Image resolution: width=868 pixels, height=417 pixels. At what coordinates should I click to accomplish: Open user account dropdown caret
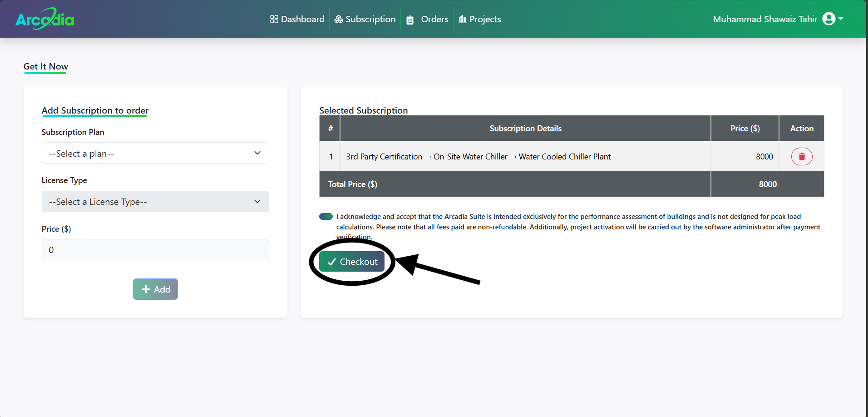841,19
